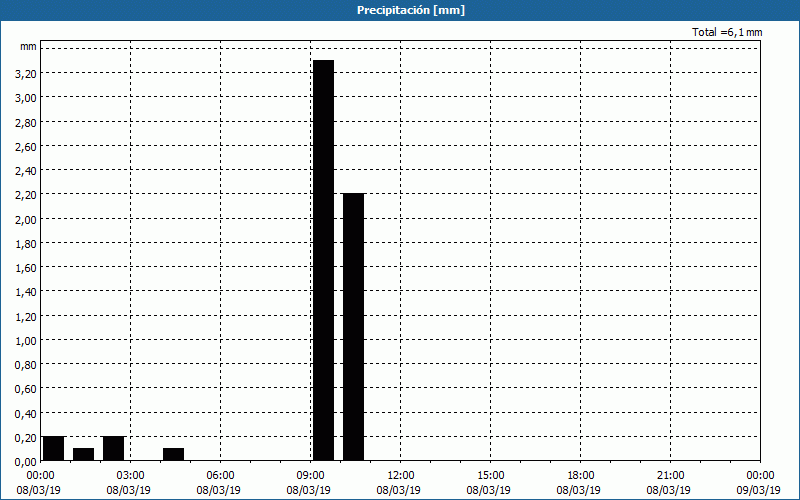
Task: Click the 06:00 08/03/19 x-axis label
Action: pos(219,483)
